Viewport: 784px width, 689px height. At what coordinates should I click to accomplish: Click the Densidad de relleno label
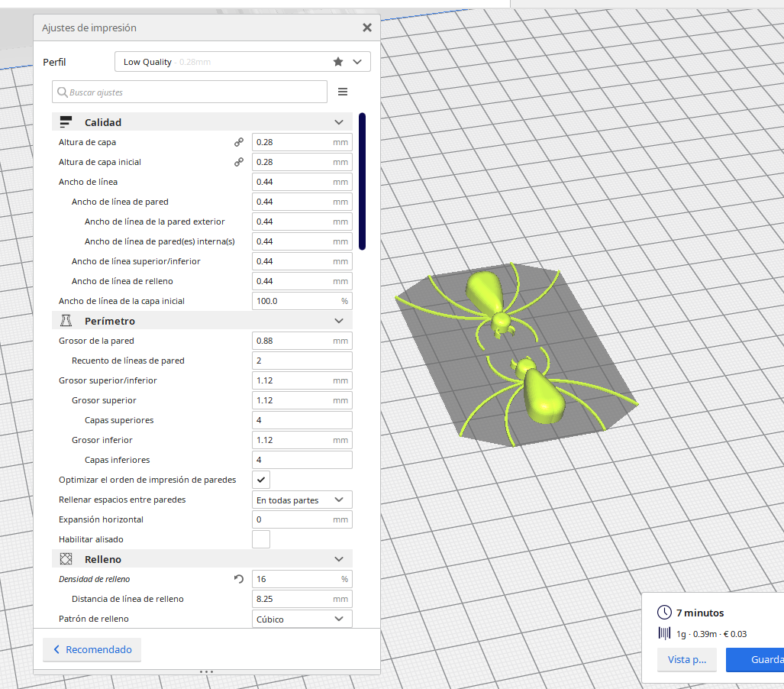coord(94,579)
